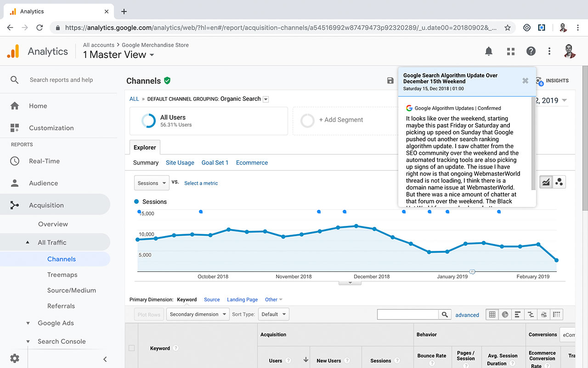The height and width of the screenshot is (368, 588).
Task: Click the Audience person icon
Action: tap(15, 183)
